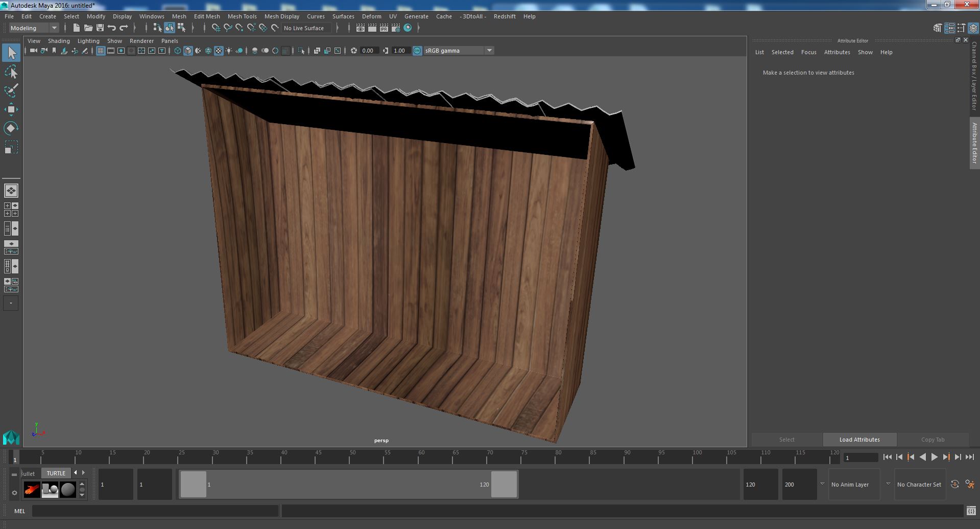Open the viewport Shading menu

59,41
